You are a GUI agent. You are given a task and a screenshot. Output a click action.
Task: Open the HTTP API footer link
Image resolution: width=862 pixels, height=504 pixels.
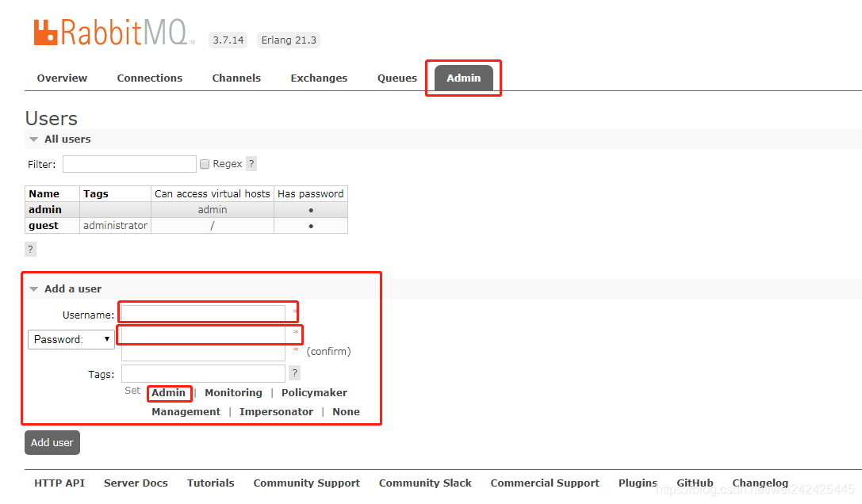59,483
